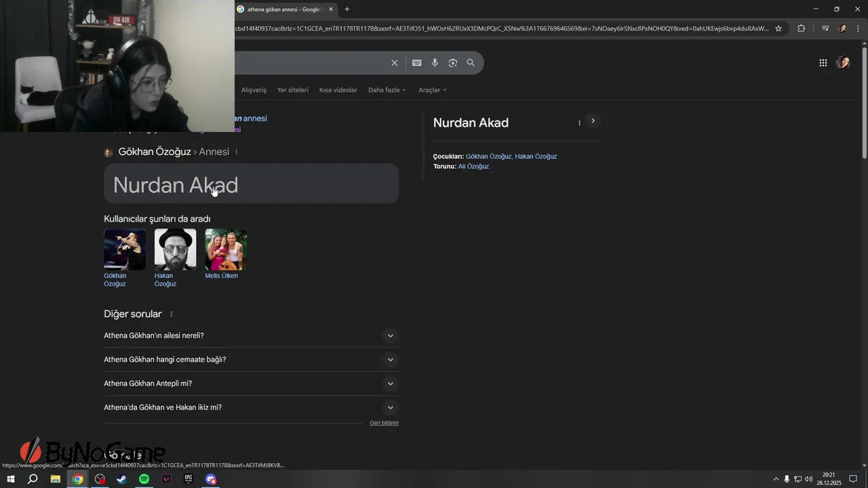
Task: Open the on-screen keyboard input tool
Action: pyautogui.click(x=416, y=62)
